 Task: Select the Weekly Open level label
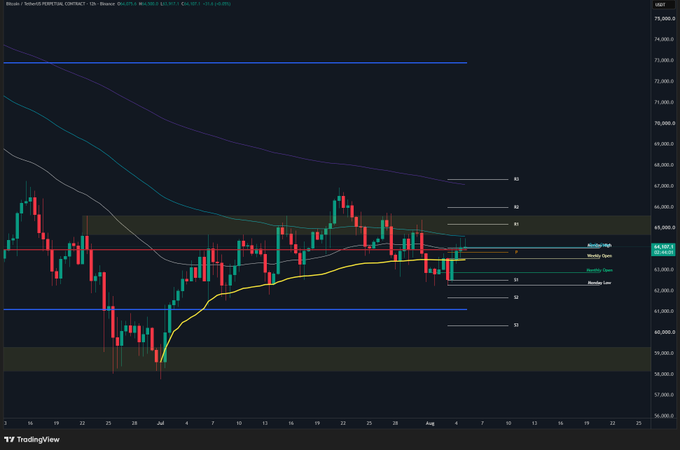[x=599, y=256]
